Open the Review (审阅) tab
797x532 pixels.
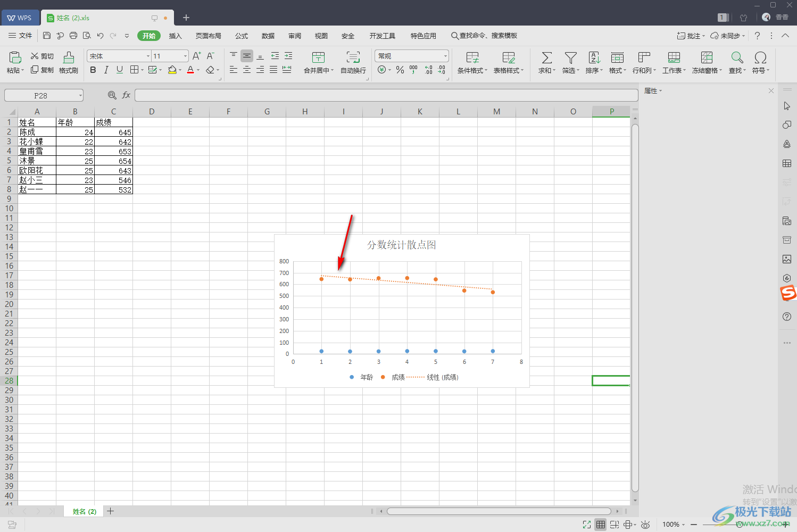295,36
